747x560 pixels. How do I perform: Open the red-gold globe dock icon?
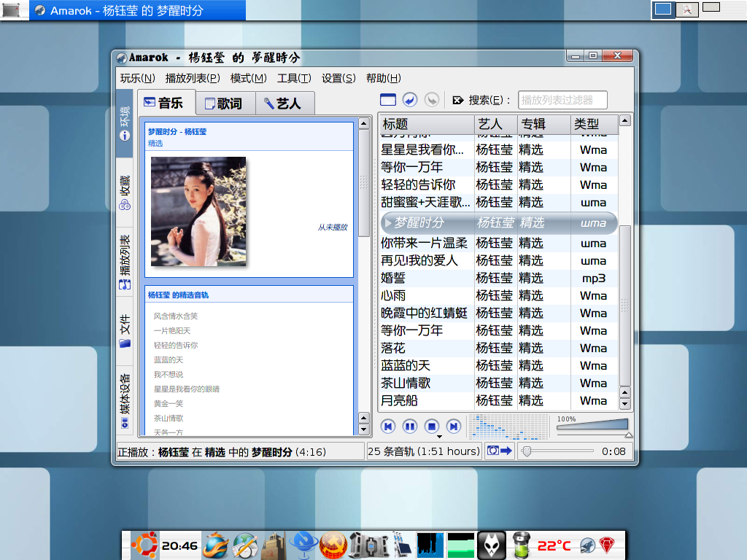(x=333, y=545)
